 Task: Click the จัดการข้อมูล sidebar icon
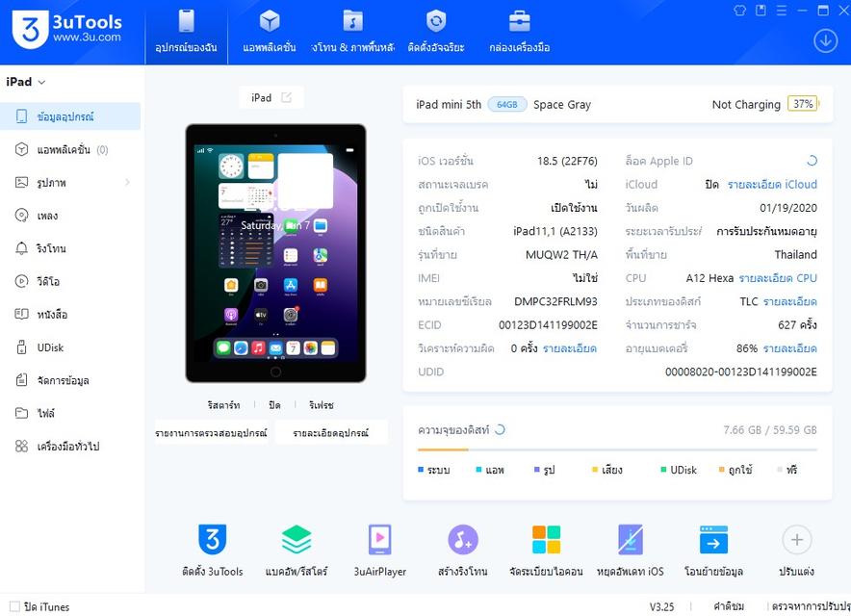(x=21, y=380)
